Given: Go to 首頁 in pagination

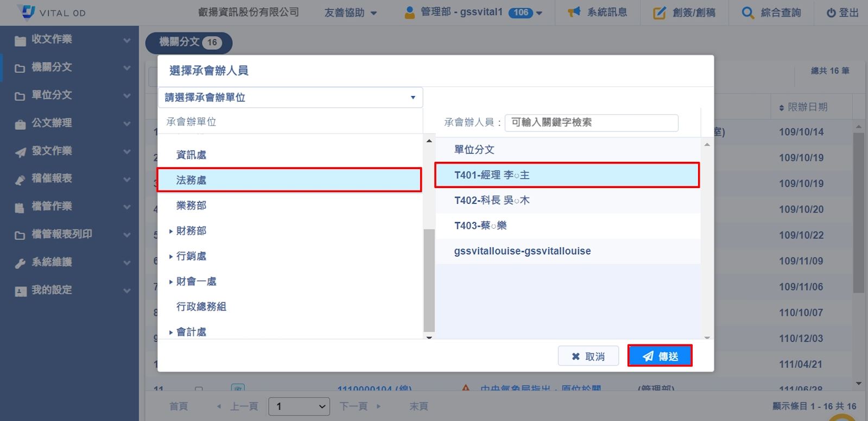Looking at the screenshot, I should 179,406.
